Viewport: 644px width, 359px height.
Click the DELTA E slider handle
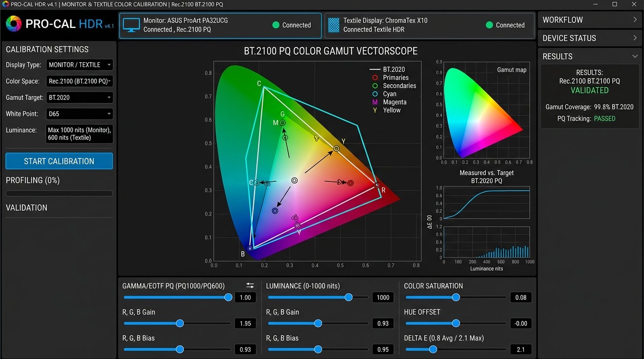tap(433, 349)
